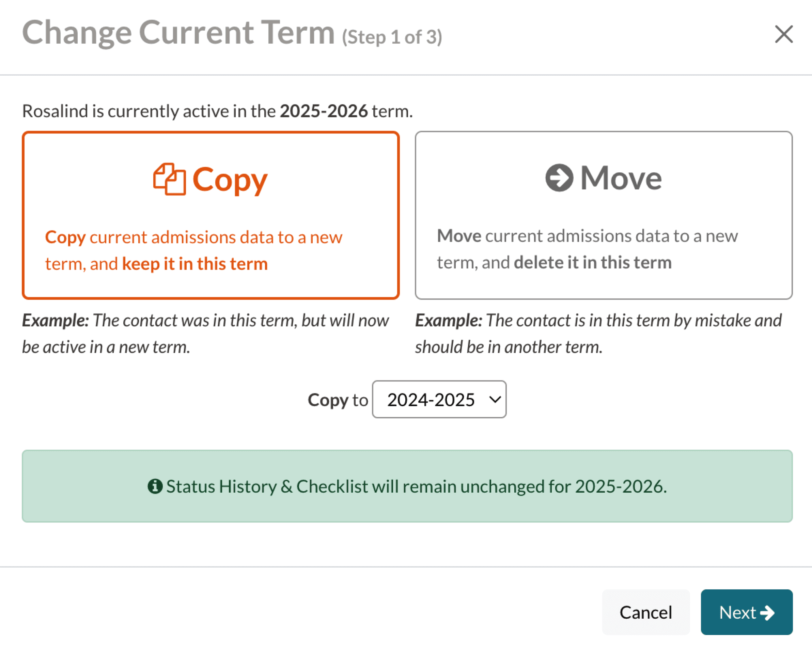The width and height of the screenshot is (812, 650).
Task: Open the Copy to term dropdown
Action: tap(439, 400)
